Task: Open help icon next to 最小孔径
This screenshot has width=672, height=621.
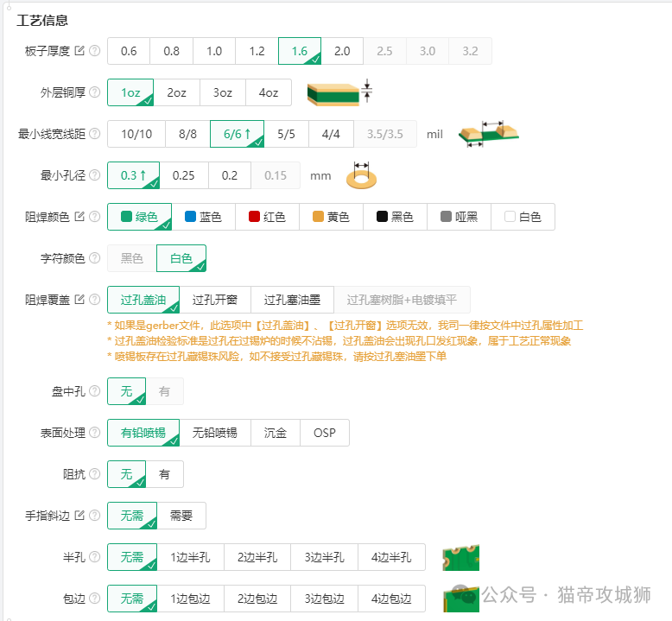Action: tap(94, 175)
